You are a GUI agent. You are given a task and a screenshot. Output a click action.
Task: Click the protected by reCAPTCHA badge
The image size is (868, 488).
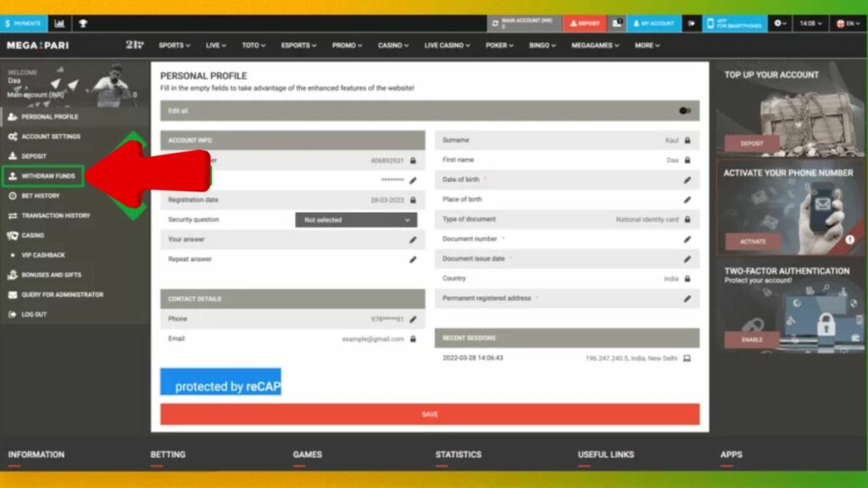click(221, 382)
